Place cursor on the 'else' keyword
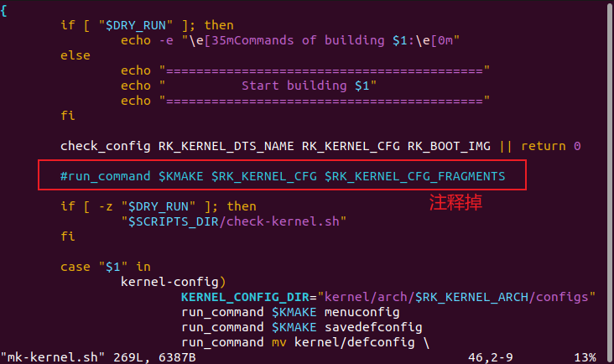Image resolution: width=614 pixels, height=364 pixels. click(x=75, y=55)
